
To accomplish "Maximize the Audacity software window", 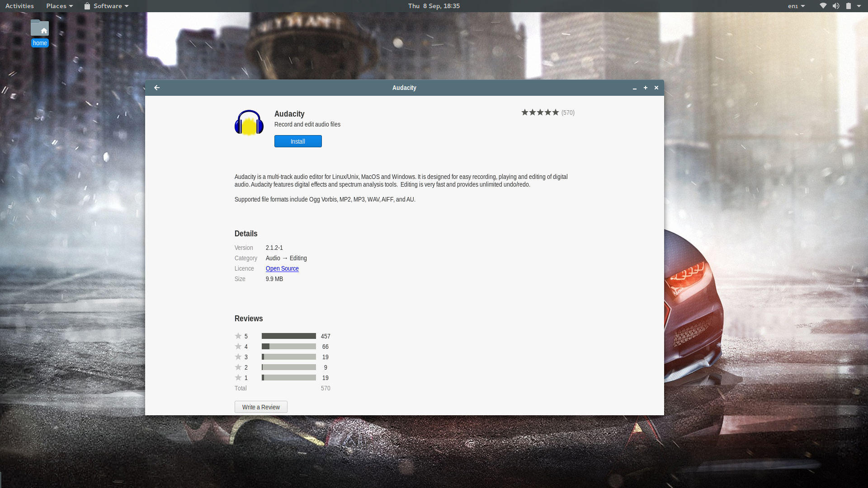I will (646, 88).
